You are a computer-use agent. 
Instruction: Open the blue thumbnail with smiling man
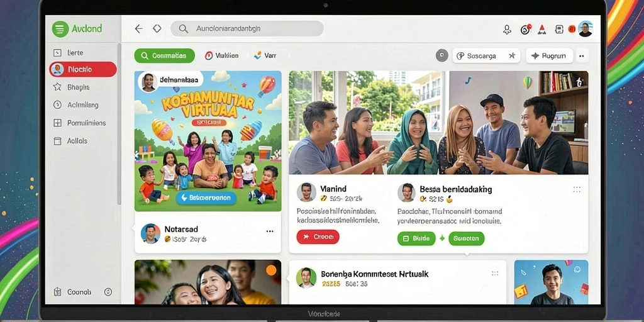[551, 282]
